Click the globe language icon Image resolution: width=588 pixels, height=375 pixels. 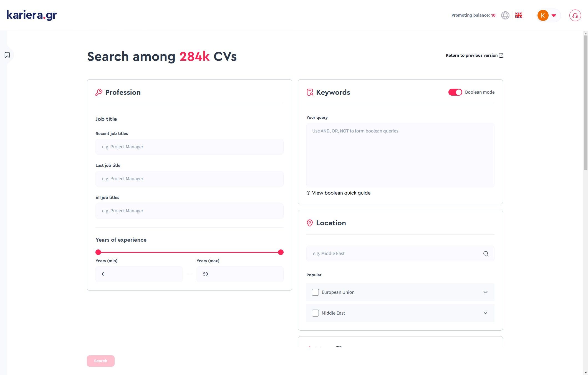pyautogui.click(x=505, y=15)
